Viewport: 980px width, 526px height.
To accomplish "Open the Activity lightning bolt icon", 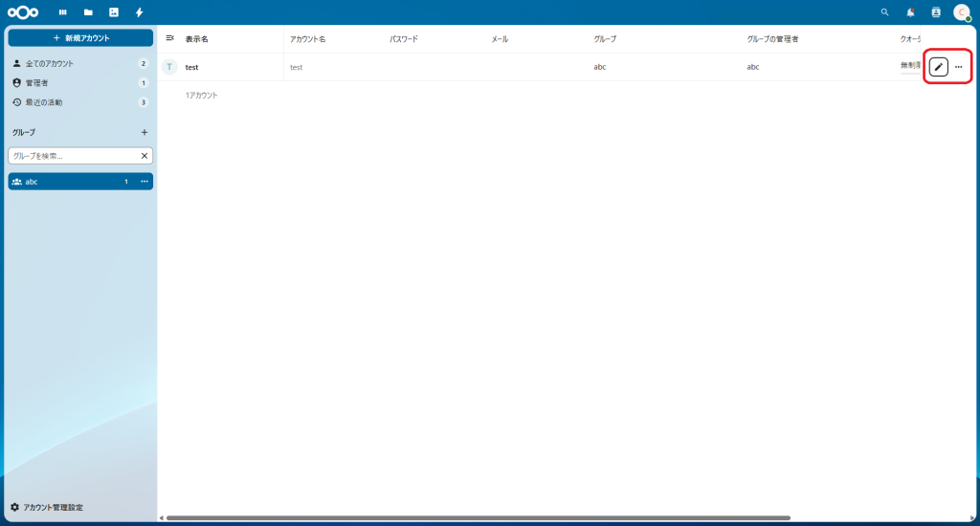I will [140, 12].
